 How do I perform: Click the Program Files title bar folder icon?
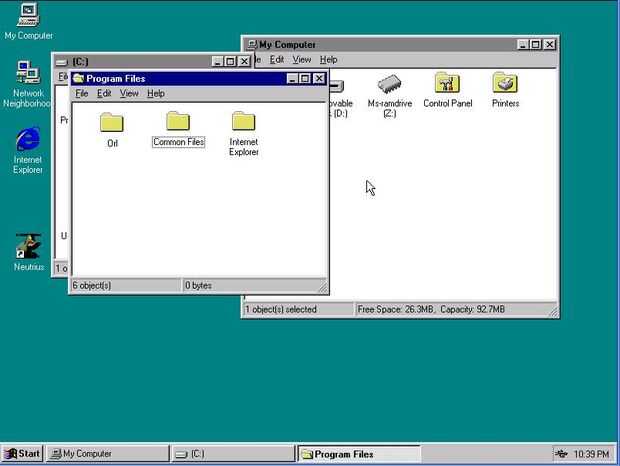[79, 79]
